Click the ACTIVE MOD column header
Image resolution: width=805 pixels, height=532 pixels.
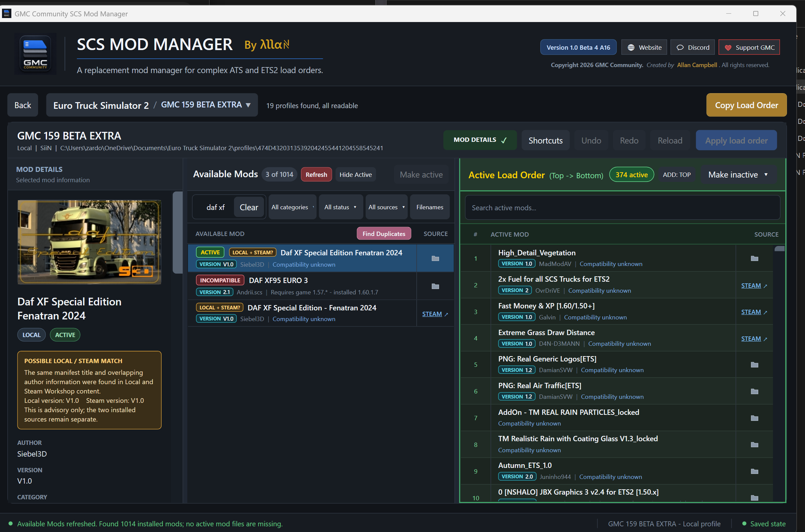(510, 234)
